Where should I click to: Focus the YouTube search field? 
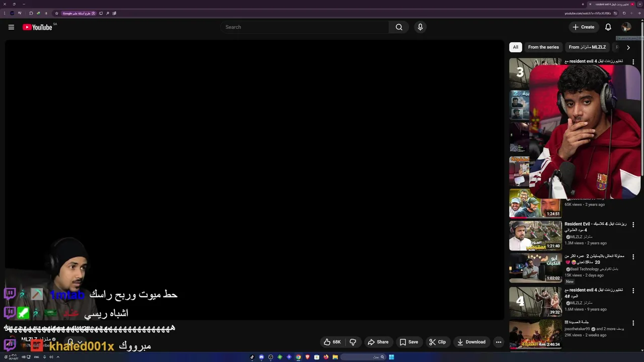pos(304,27)
